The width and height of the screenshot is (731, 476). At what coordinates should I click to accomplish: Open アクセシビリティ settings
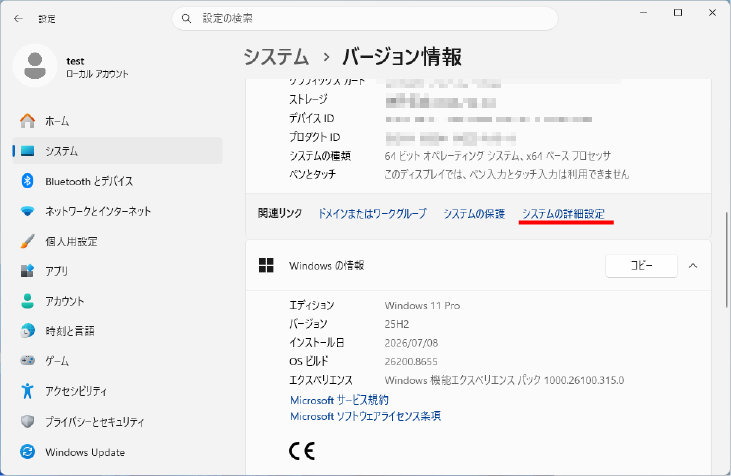coord(117,391)
